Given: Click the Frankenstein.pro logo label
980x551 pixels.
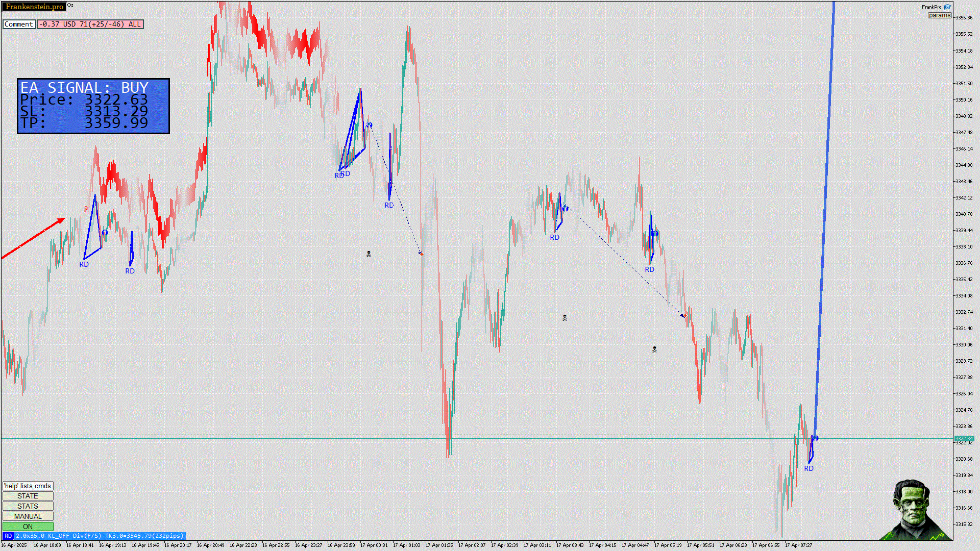Looking at the screenshot, I should [34, 7].
